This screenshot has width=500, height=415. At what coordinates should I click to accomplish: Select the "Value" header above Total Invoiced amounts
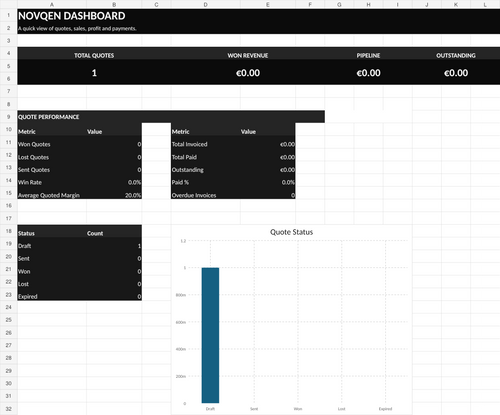(248, 132)
